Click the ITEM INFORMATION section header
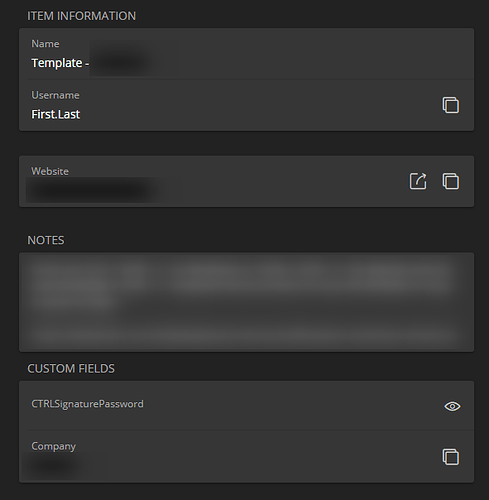The image size is (489, 500). pos(82,16)
